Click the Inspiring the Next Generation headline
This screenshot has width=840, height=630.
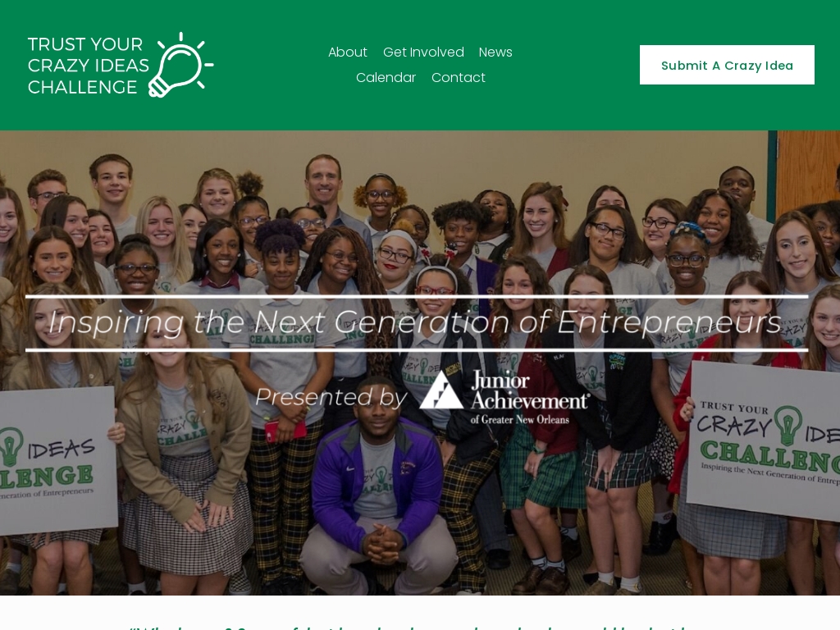[415, 322]
